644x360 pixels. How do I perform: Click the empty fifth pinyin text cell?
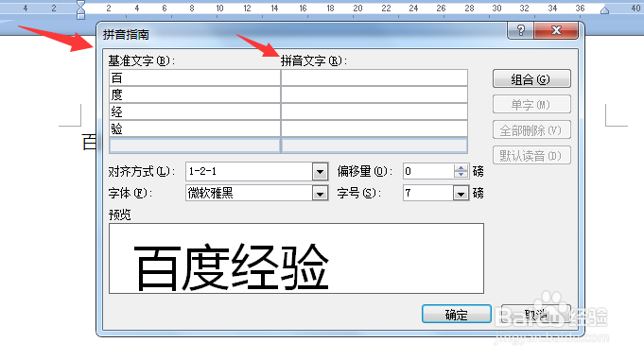pyautogui.click(x=374, y=146)
